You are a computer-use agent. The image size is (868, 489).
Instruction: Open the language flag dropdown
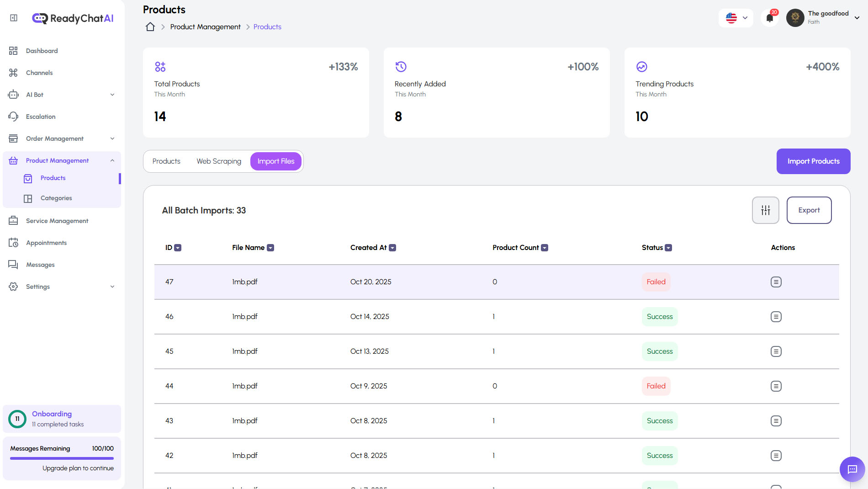pyautogui.click(x=736, y=18)
